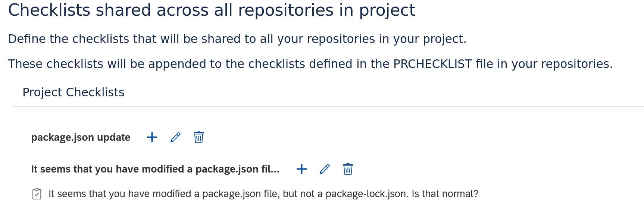The width and height of the screenshot is (644, 211).
Task: Delete the truncated 'It seems that you' group
Action: pos(348,169)
